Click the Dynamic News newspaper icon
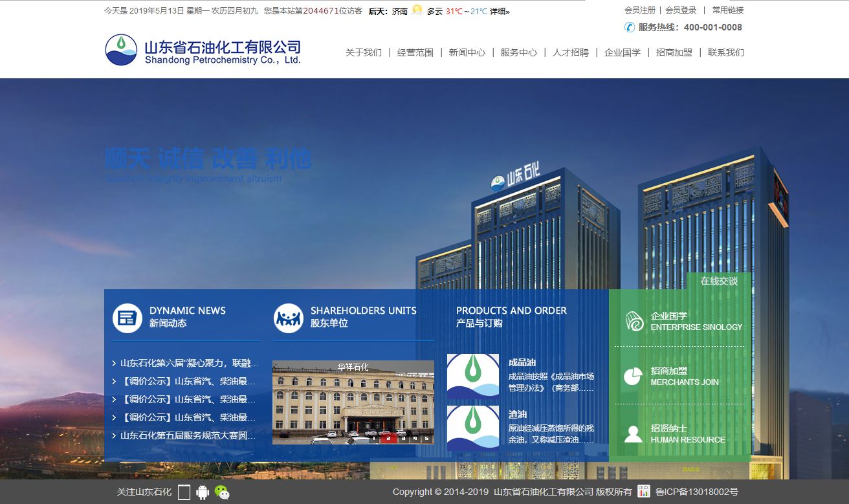This screenshot has height=504, width=849. coord(127,318)
